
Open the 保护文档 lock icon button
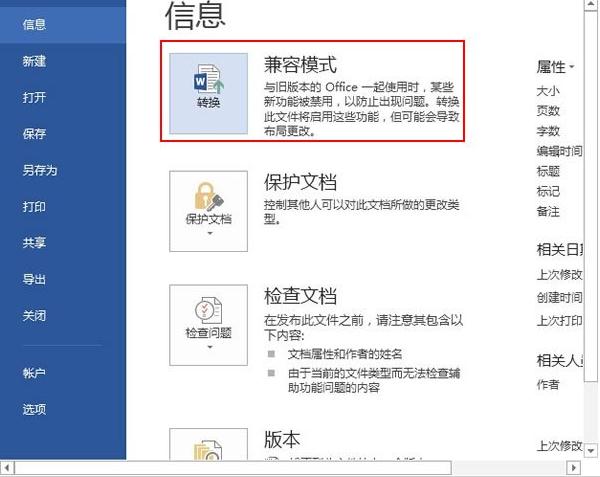tap(209, 211)
